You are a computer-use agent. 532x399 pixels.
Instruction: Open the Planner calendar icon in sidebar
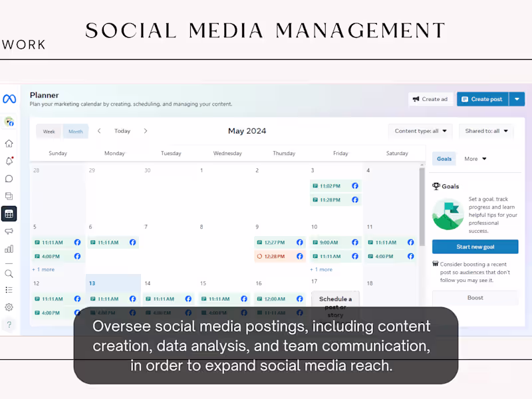9,213
